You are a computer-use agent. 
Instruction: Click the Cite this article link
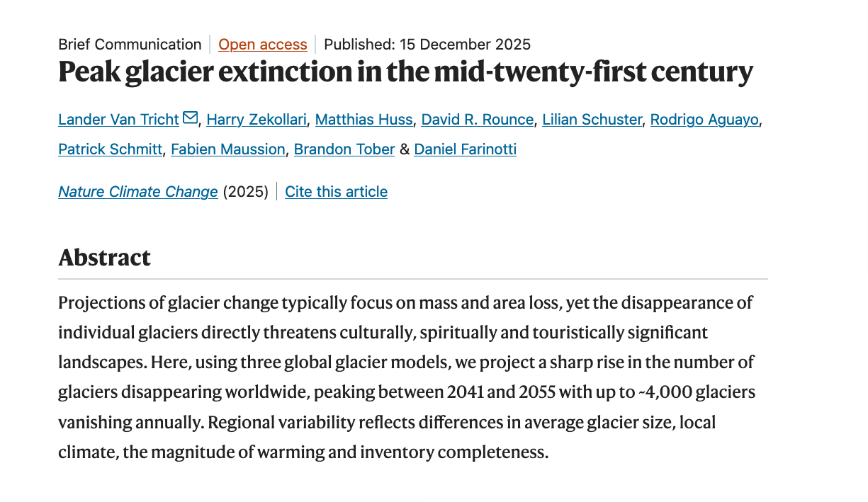click(x=336, y=192)
